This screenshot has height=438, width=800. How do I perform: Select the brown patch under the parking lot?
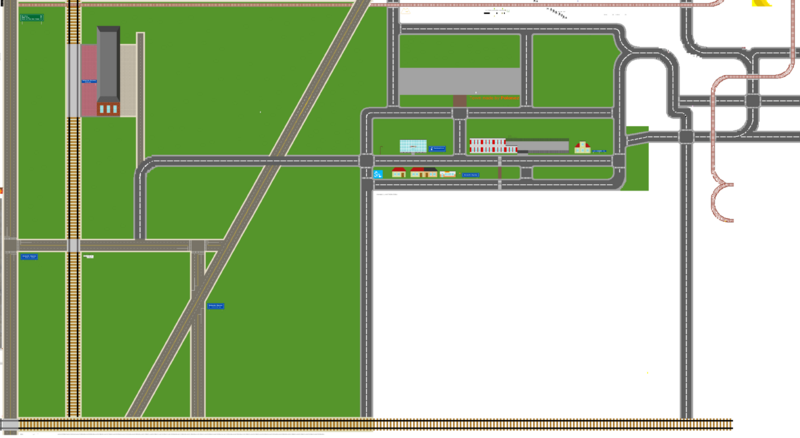459,100
